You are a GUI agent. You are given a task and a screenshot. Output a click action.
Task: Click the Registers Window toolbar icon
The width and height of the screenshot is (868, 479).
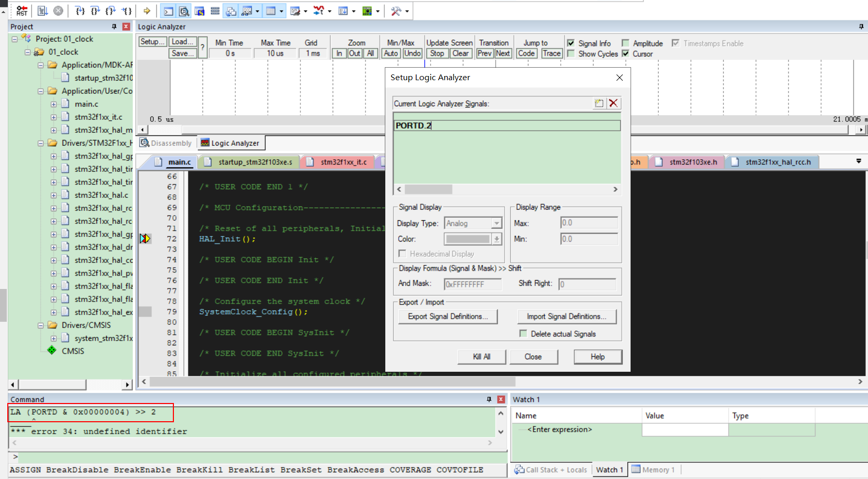pyautogui.click(x=215, y=10)
